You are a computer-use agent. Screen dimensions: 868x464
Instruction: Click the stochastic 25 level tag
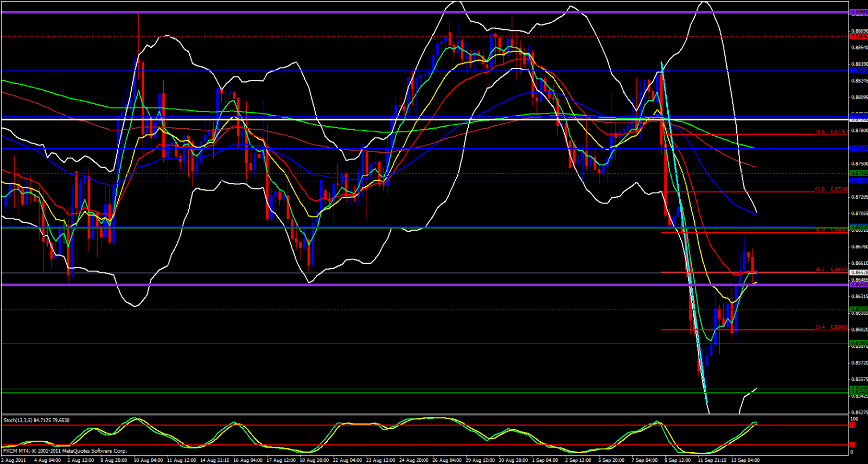pos(852,445)
